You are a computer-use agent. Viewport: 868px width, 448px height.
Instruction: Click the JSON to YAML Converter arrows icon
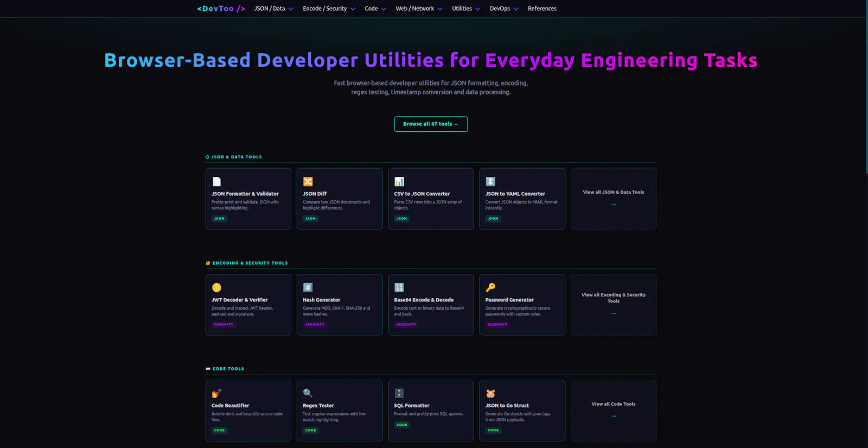pos(490,182)
